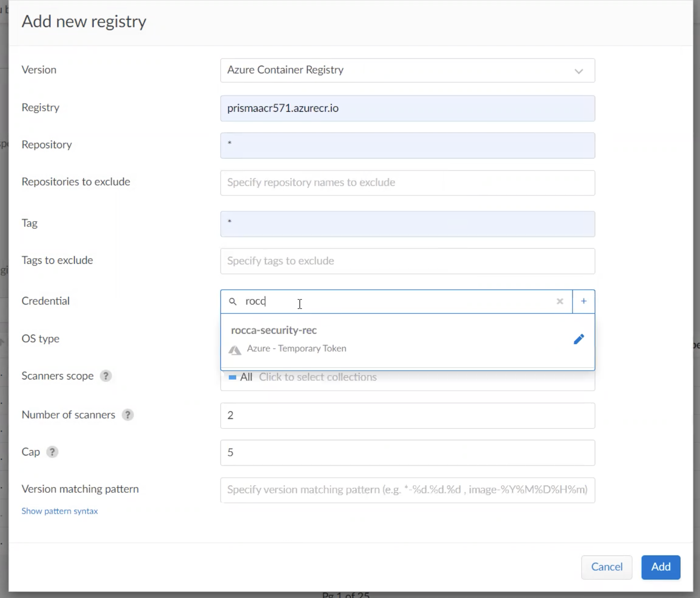Open Show pattern syntax link
The image size is (700, 598).
click(x=60, y=511)
